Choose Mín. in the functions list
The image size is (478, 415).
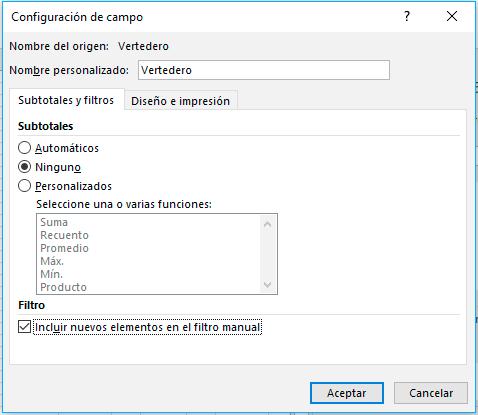pos(51,274)
